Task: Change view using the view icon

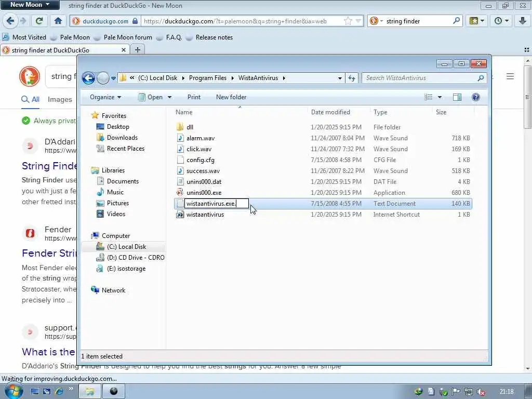Action: [x=429, y=97]
